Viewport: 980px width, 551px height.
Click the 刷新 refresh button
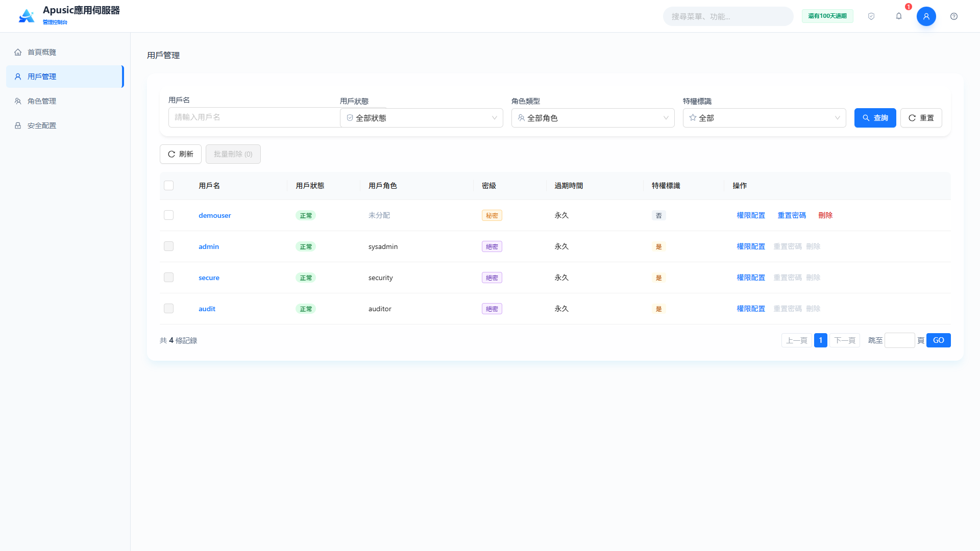181,154
